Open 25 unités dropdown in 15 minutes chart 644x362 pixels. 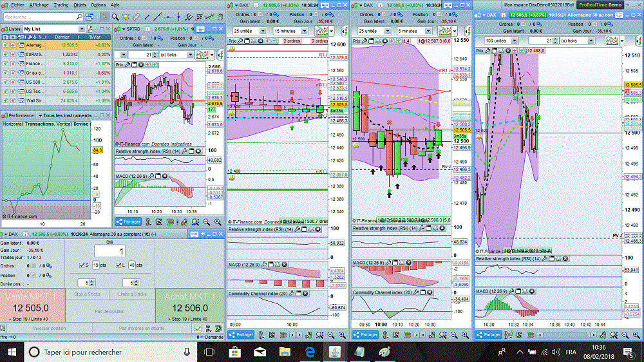coord(263,31)
